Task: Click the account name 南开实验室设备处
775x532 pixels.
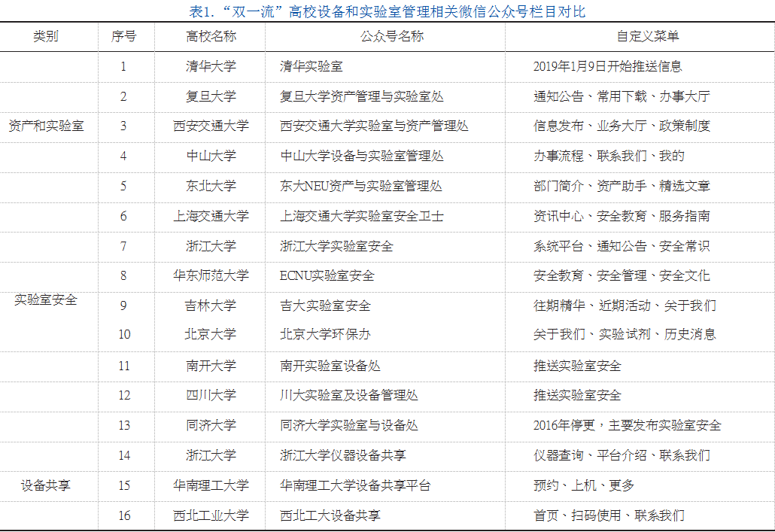Action: click(x=330, y=366)
